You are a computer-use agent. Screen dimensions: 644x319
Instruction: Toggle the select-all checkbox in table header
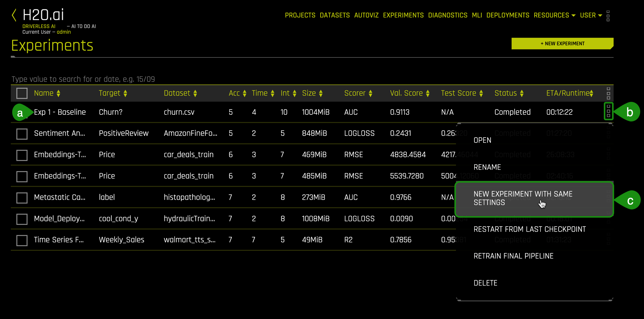[22, 93]
